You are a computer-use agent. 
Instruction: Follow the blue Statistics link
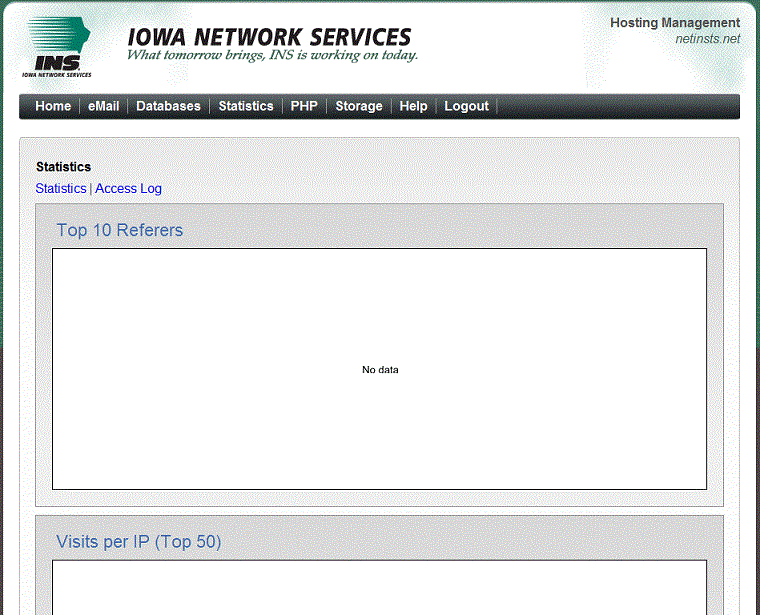coord(61,189)
